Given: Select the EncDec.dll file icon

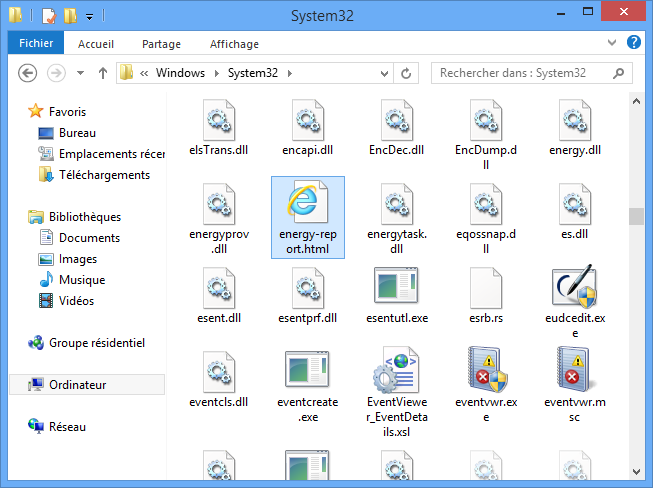Looking at the screenshot, I should [x=397, y=120].
